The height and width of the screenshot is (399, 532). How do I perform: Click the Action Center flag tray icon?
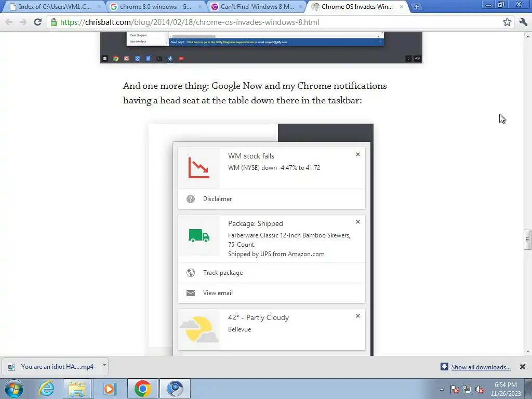coord(455,390)
